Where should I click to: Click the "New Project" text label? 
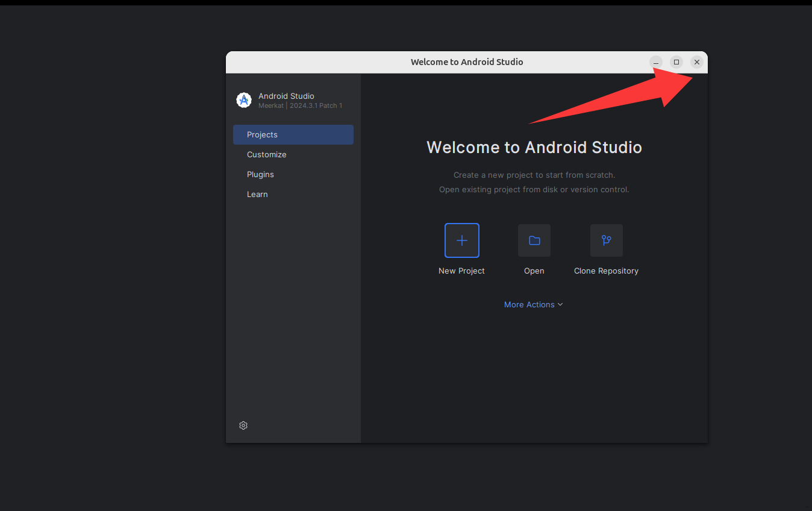coord(461,271)
